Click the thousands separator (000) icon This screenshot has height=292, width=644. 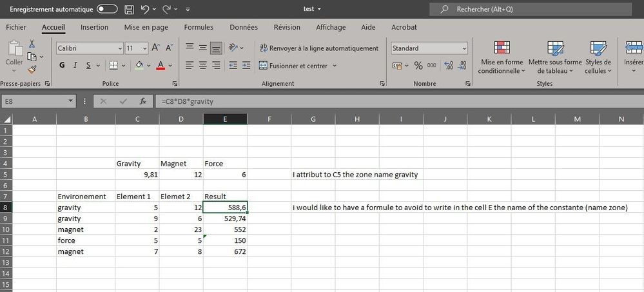coord(431,65)
